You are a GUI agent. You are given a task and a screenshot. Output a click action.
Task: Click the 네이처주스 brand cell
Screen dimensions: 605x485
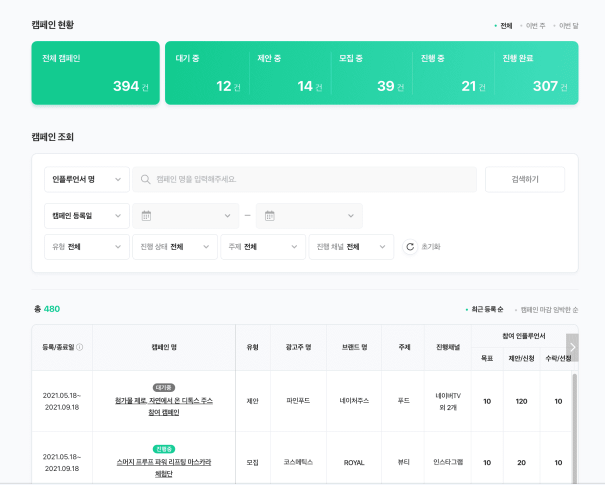coord(354,401)
